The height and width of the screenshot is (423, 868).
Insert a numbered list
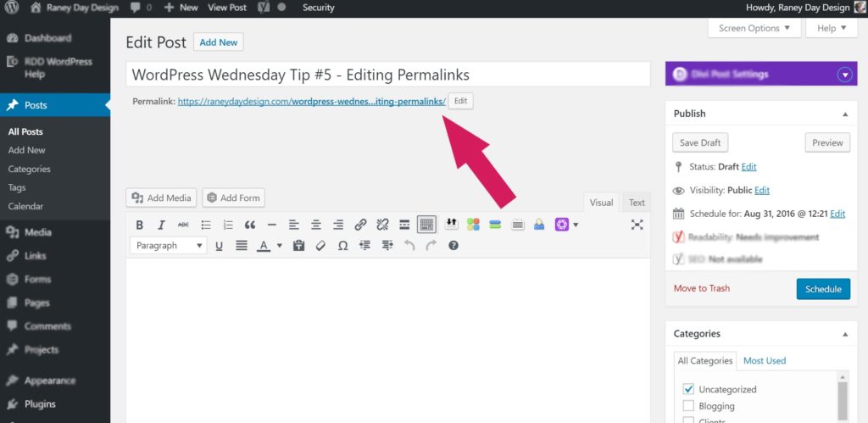point(228,225)
